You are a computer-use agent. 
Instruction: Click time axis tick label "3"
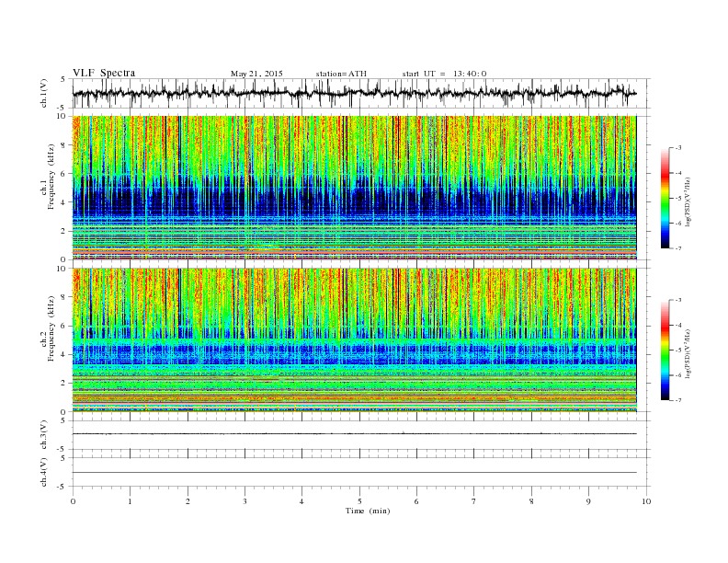(245, 501)
